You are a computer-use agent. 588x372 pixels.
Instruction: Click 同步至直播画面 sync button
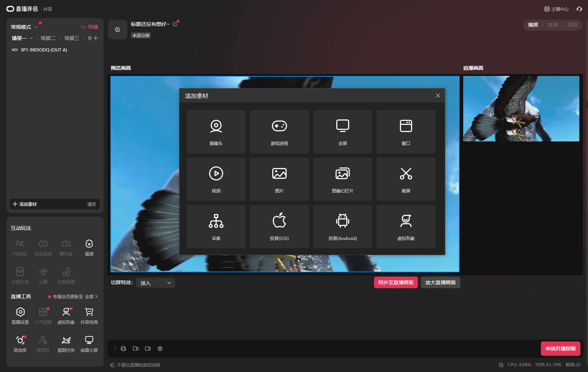(x=396, y=282)
